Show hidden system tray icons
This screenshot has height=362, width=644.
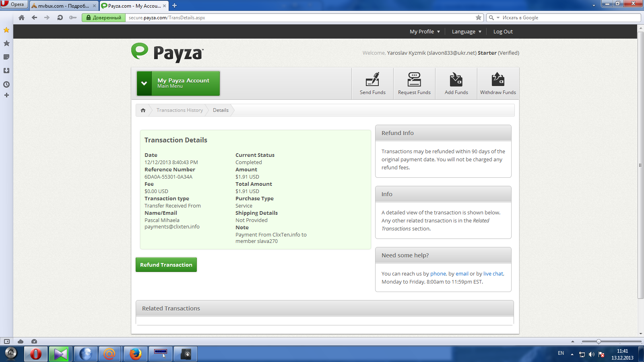[x=572, y=354]
